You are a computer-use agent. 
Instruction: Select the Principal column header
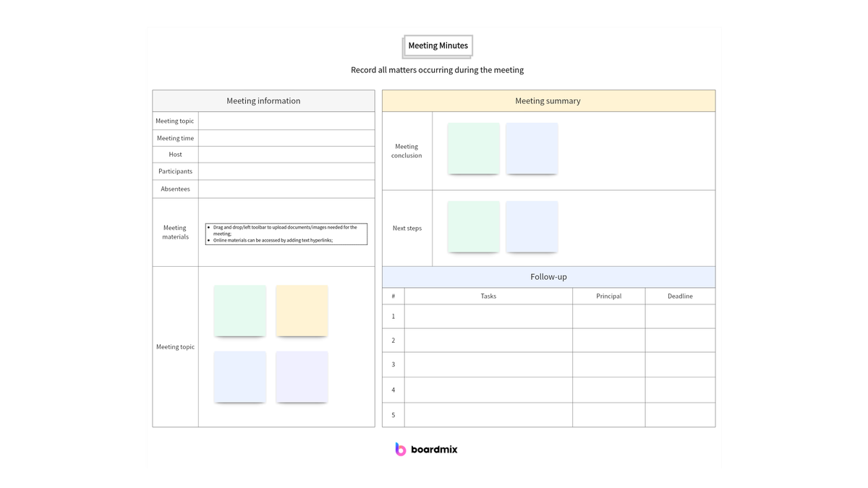pos(609,296)
